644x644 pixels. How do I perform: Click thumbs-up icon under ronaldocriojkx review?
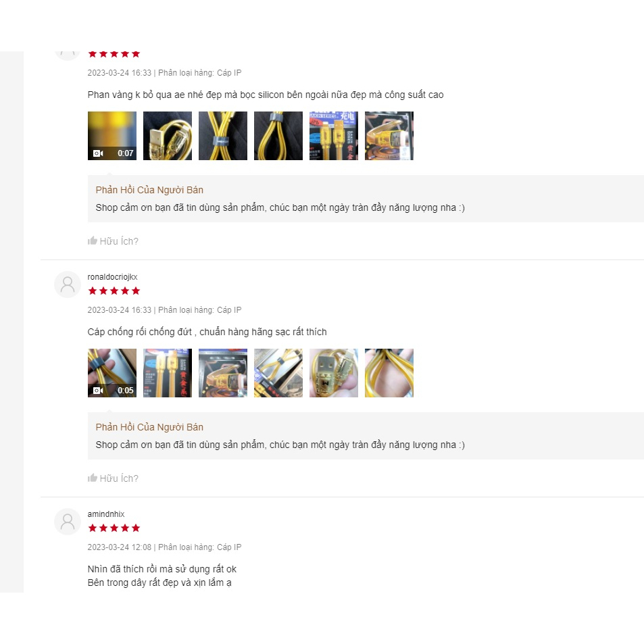point(93,478)
